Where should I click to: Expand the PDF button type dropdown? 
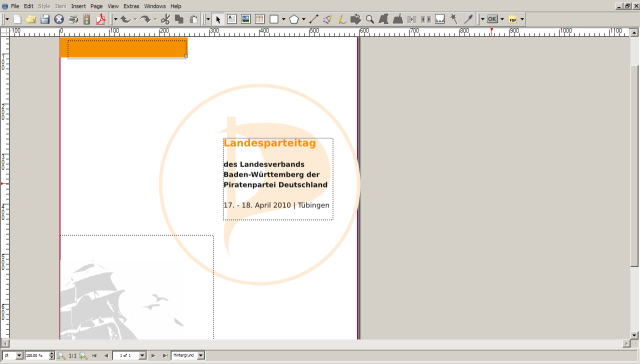click(502, 19)
